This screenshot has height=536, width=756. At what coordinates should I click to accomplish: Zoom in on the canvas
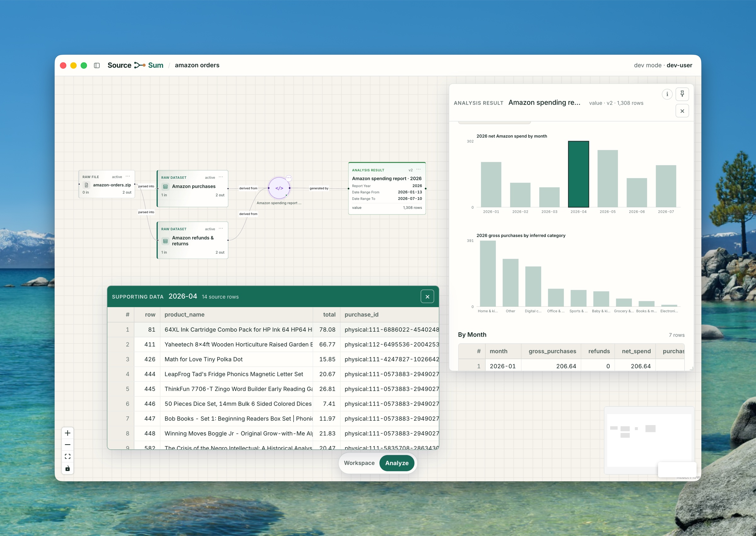(x=68, y=433)
